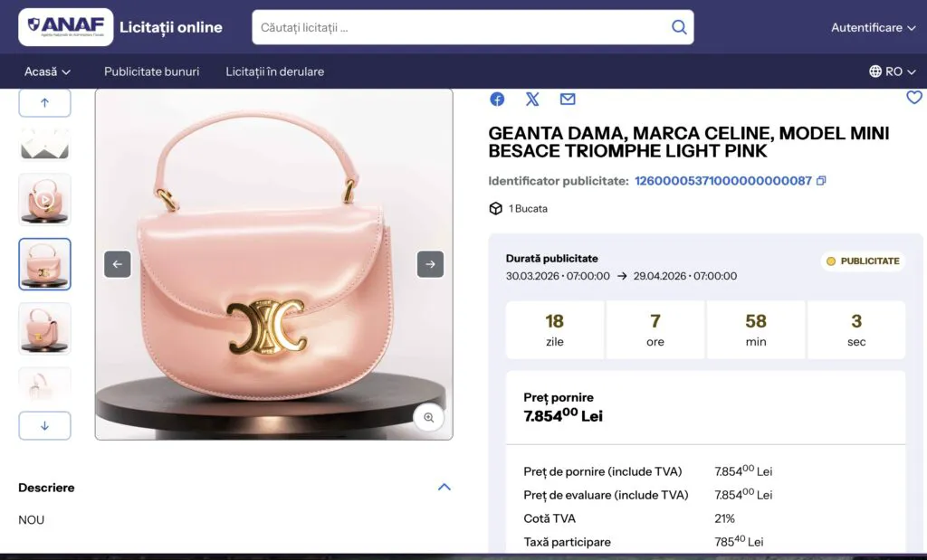Collapse the Descriere section

coord(444,487)
